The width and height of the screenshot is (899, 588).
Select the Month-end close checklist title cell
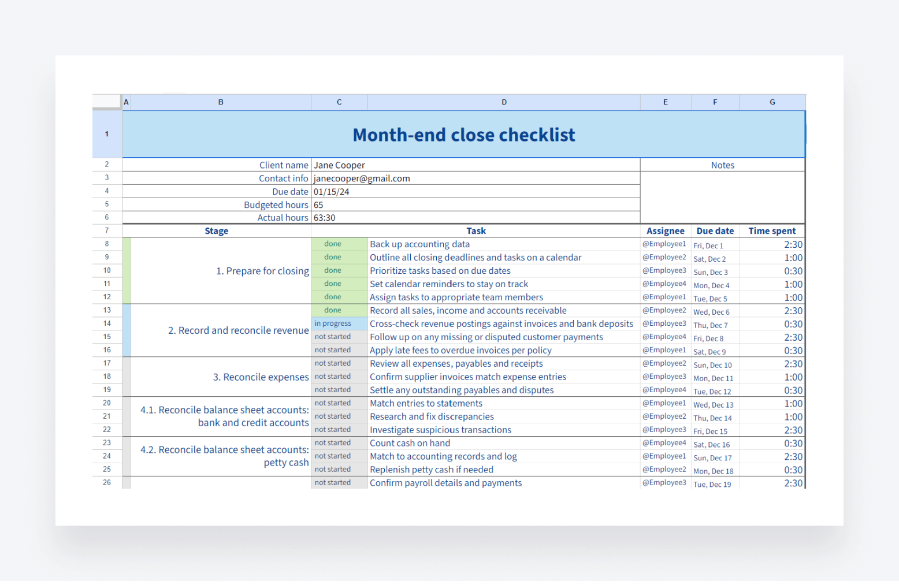pyautogui.click(x=463, y=135)
